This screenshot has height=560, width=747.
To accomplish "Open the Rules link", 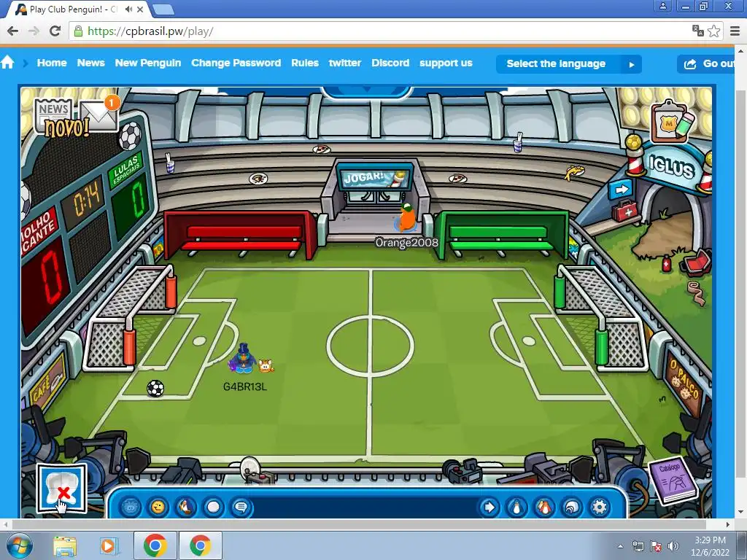I will click(305, 63).
